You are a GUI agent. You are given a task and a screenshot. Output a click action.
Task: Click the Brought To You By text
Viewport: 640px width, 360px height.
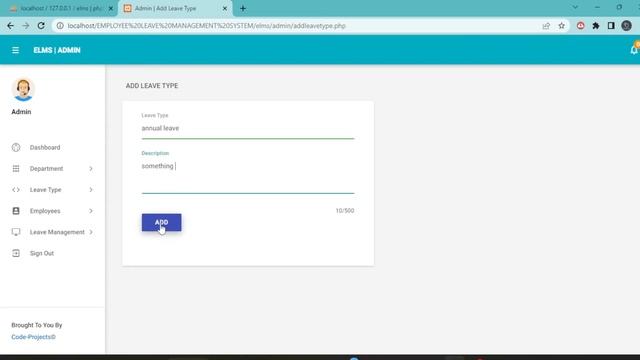coord(37,325)
